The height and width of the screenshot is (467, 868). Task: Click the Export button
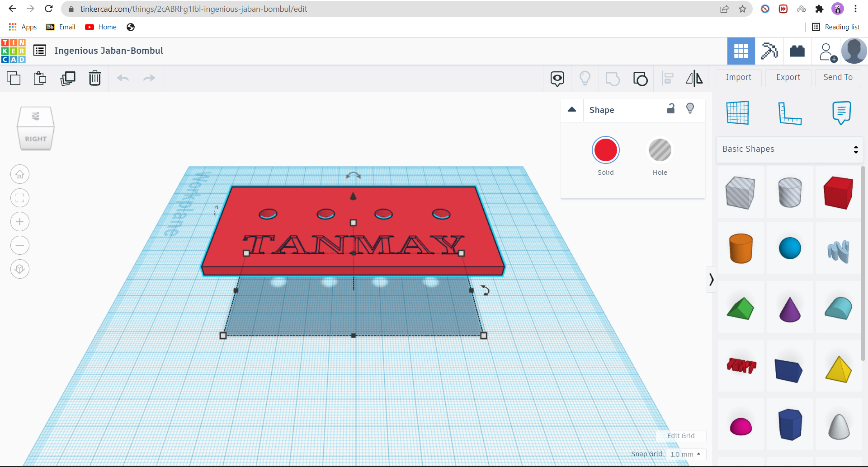(788, 78)
